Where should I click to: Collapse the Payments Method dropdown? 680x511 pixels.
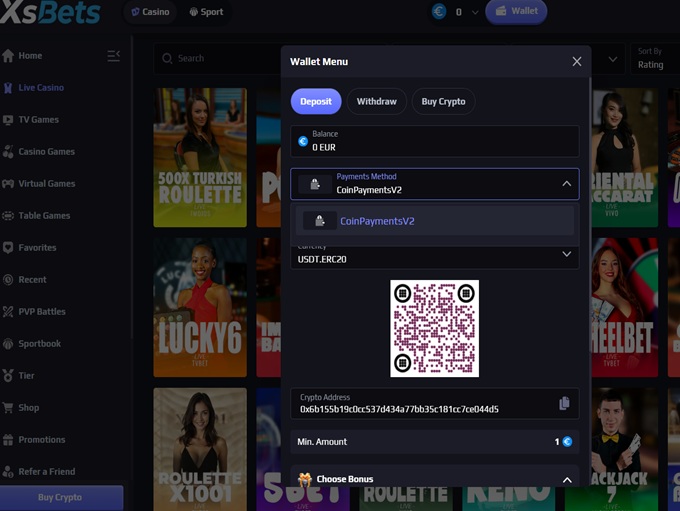coord(566,184)
